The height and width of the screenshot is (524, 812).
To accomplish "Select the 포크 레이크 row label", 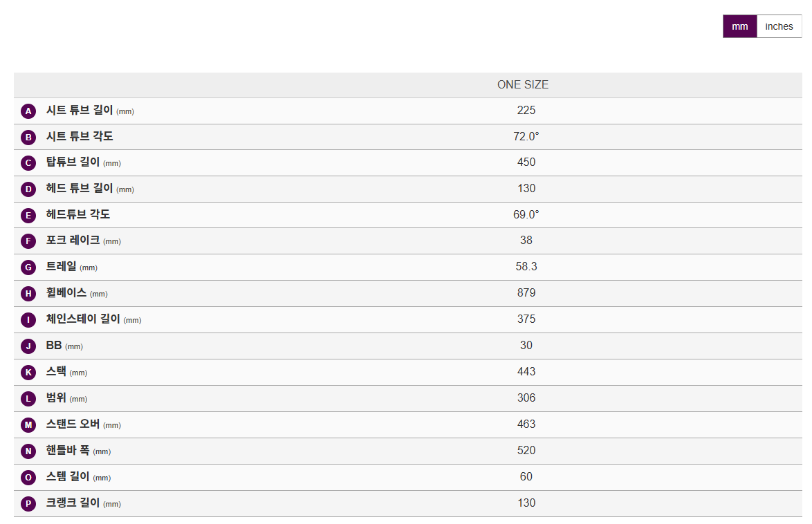I will (73, 241).
